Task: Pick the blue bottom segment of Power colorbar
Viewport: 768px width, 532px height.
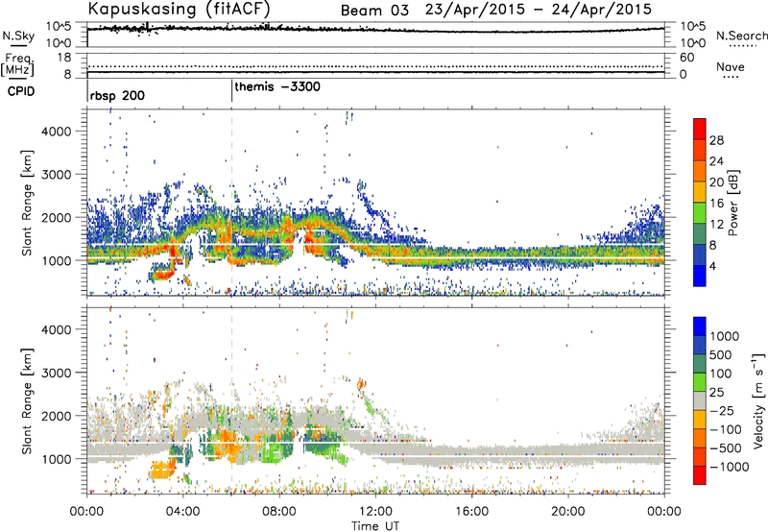Action: pos(700,276)
